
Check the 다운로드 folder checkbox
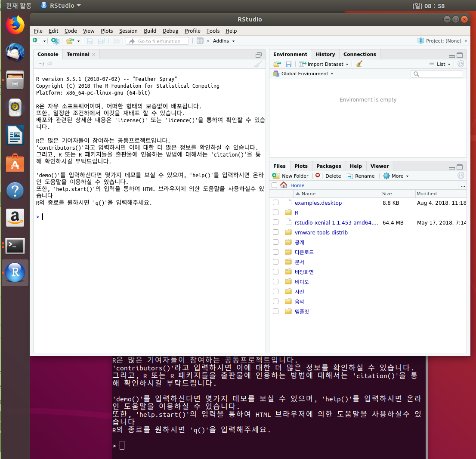coord(275,252)
